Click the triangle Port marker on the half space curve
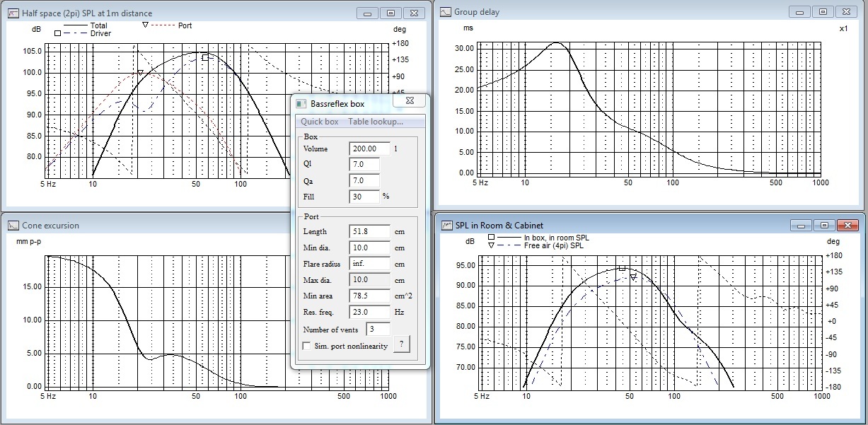The image size is (868, 425). click(x=140, y=73)
